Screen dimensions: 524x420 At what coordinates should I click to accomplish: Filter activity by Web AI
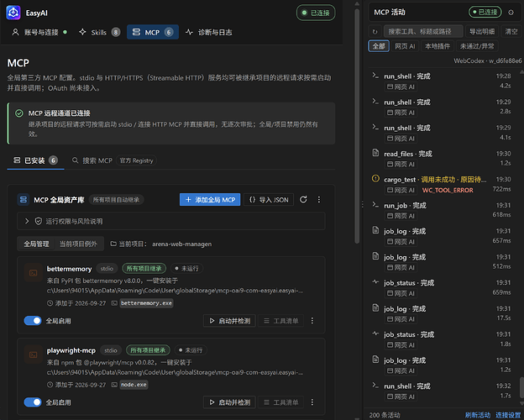[x=405, y=46]
